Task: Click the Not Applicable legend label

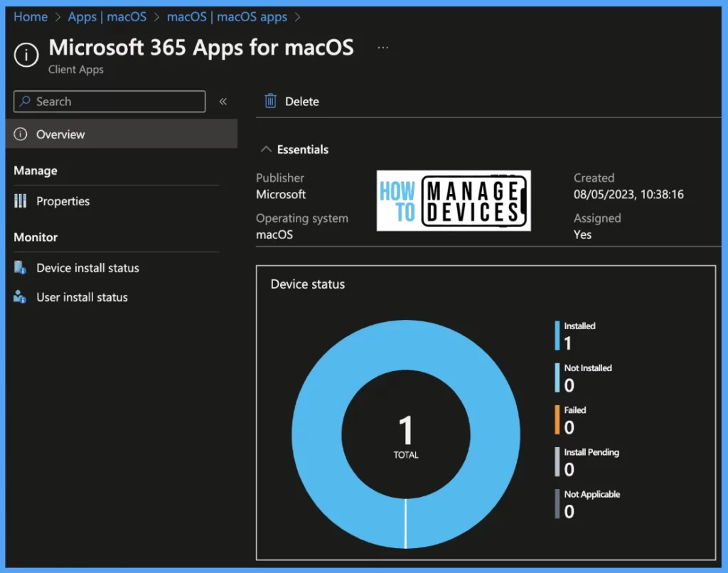Action: pyautogui.click(x=592, y=494)
